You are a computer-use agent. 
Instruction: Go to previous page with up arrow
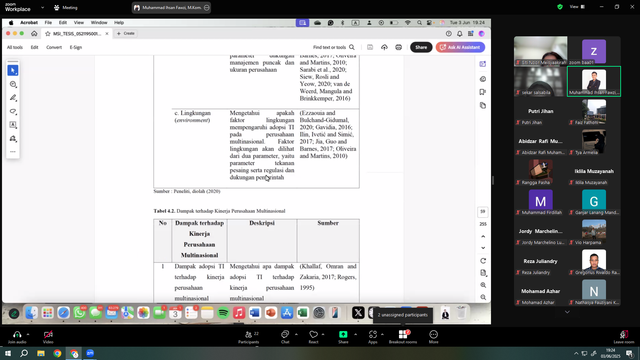pos(483,237)
